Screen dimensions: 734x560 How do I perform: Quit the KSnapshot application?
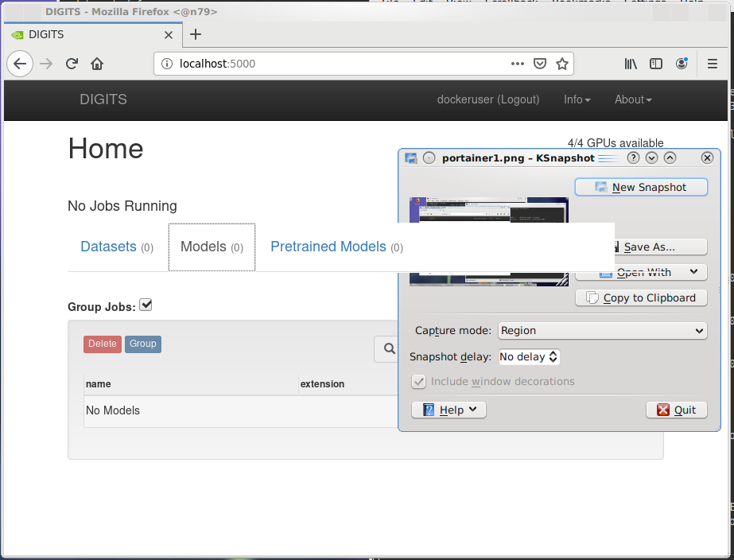click(x=677, y=410)
